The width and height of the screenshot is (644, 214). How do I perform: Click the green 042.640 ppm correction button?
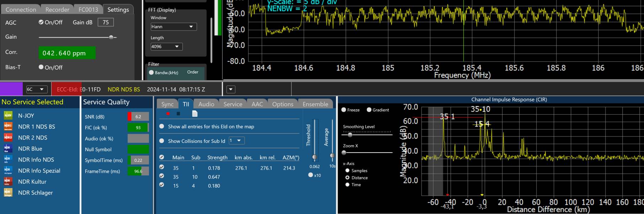click(x=67, y=53)
